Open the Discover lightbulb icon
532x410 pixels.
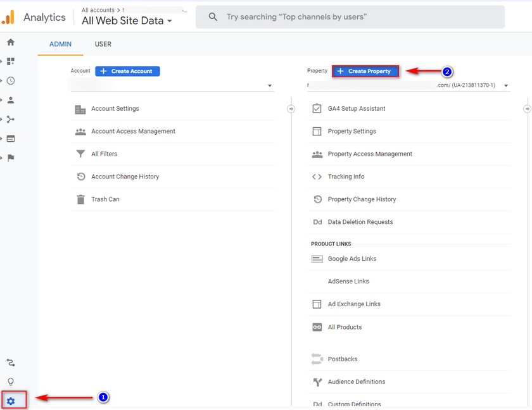coord(11,382)
